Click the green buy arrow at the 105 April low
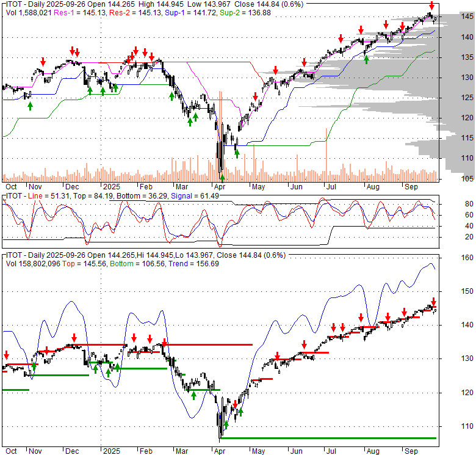 (222, 178)
